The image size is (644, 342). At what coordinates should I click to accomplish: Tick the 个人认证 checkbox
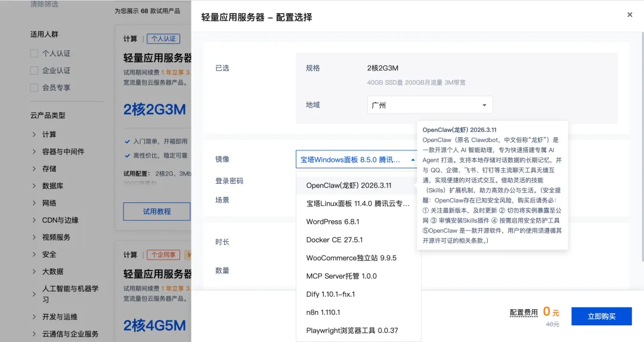[x=34, y=54]
